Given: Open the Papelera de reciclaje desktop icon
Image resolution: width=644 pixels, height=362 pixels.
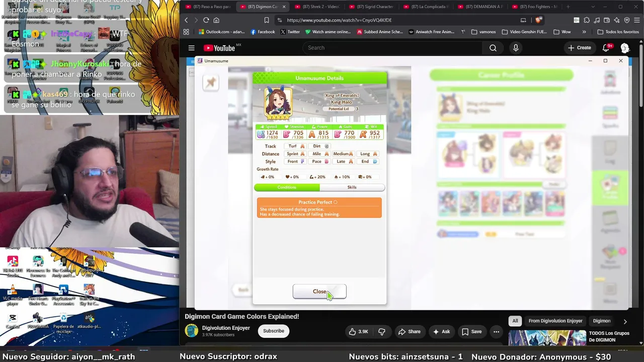Looking at the screenshot, I should pos(63,322).
